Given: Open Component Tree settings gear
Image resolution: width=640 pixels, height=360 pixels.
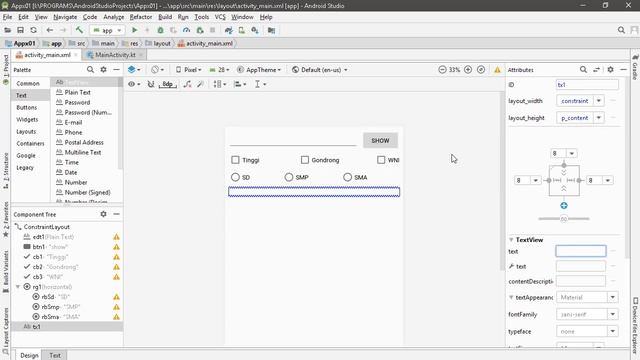Looking at the screenshot, I should pos(103,214).
